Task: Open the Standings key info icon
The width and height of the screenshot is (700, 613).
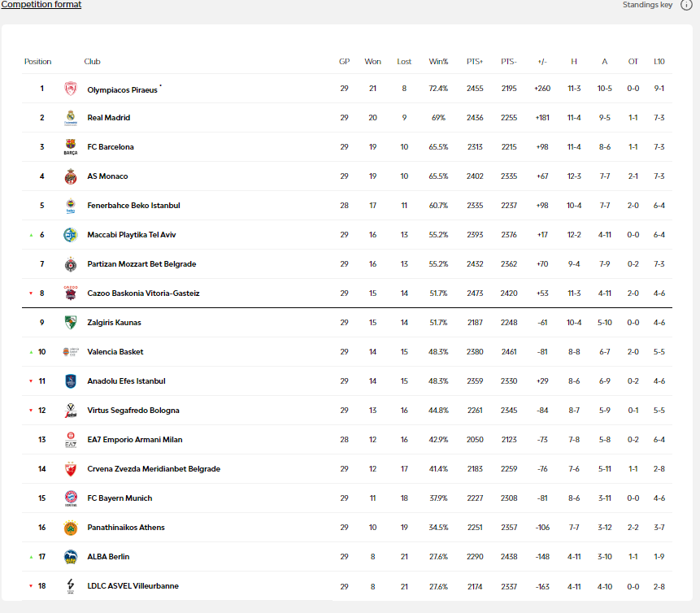Action: (686, 5)
